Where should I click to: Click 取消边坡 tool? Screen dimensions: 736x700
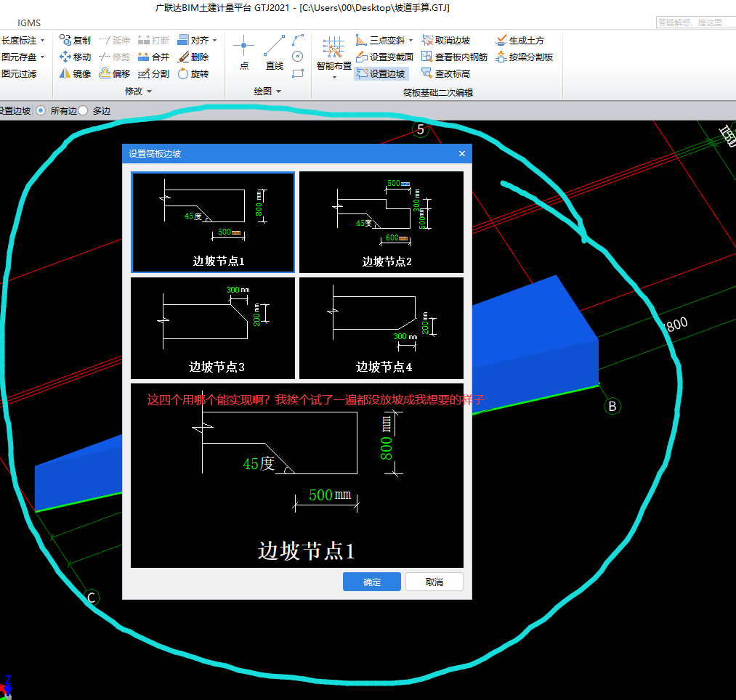446,41
